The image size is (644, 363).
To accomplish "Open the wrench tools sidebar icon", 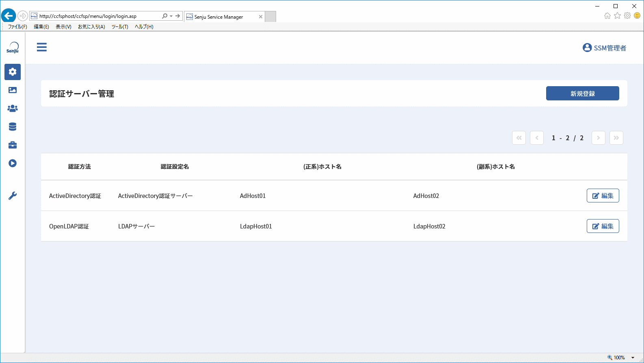I will click(13, 196).
